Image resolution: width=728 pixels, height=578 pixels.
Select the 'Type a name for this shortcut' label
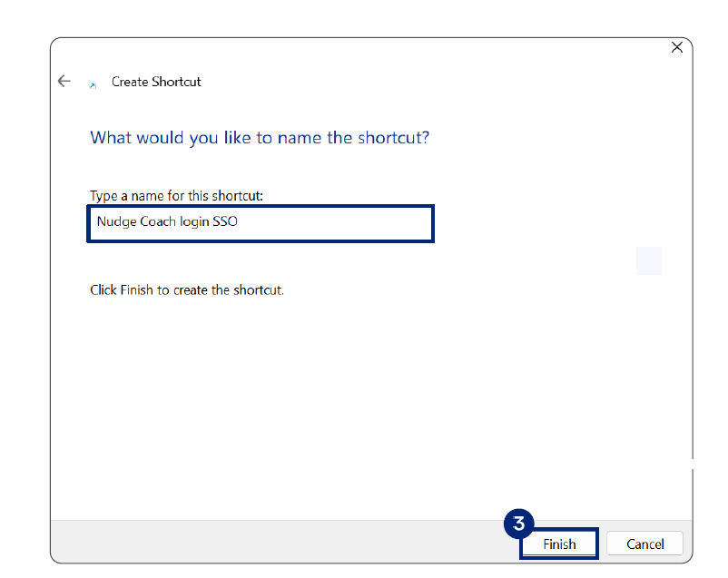[x=176, y=196]
